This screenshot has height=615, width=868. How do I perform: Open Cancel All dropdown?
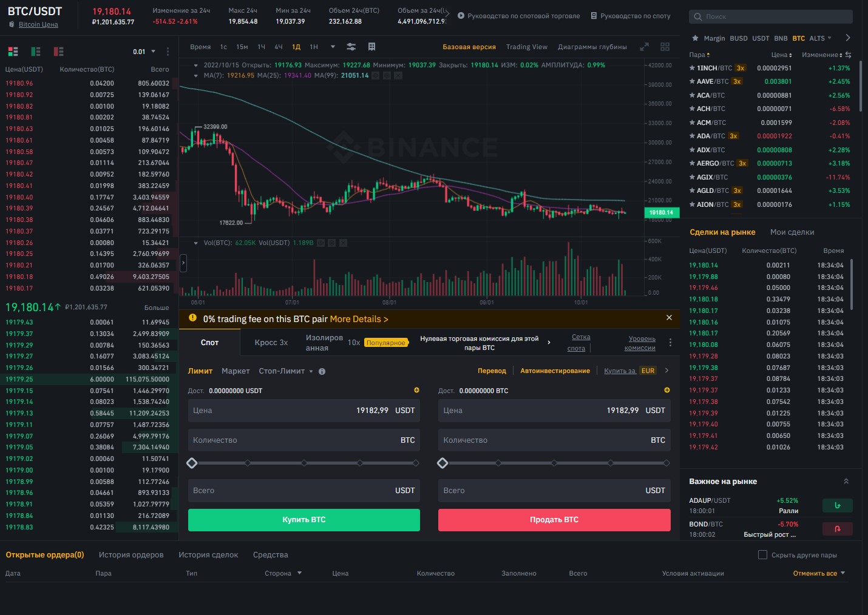[x=819, y=573]
